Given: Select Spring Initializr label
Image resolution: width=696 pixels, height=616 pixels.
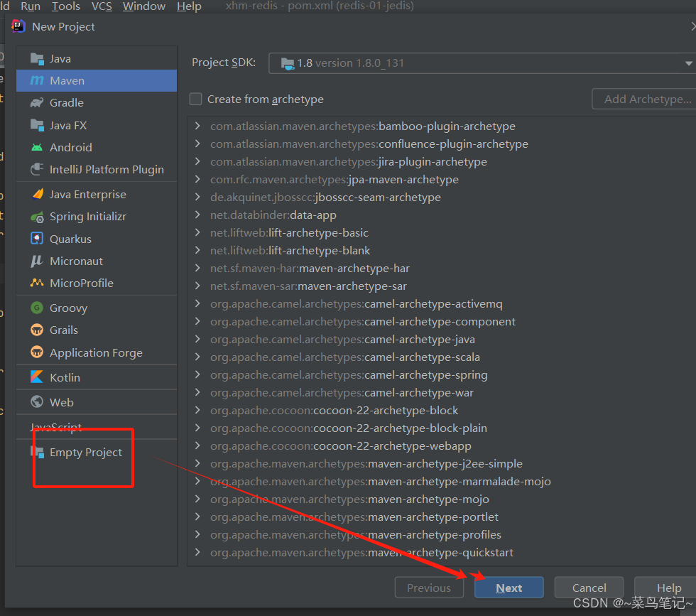Looking at the screenshot, I should [88, 217].
